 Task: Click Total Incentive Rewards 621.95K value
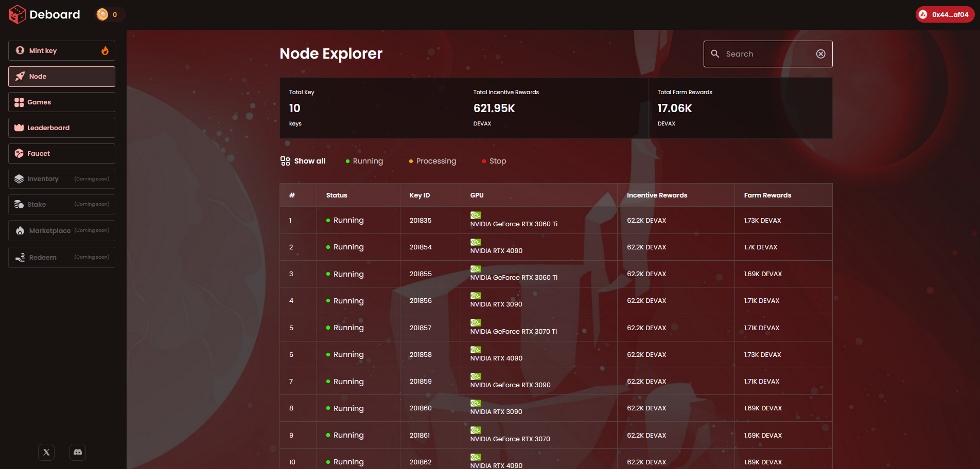(x=494, y=108)
